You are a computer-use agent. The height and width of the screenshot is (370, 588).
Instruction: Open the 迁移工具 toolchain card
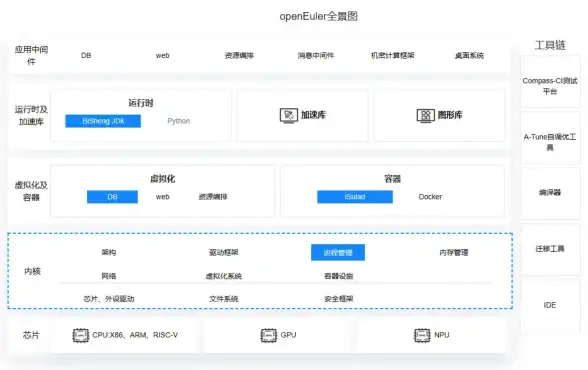point(550,250)
